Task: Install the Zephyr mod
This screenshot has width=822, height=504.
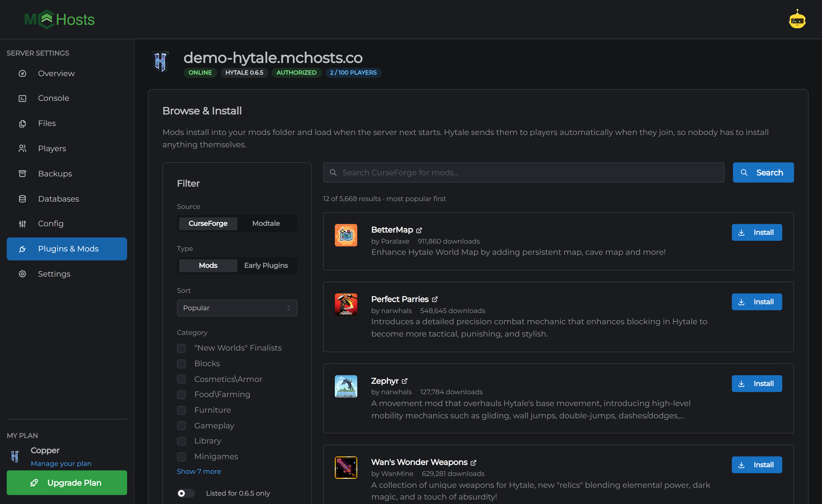Action: pos(756,384)
